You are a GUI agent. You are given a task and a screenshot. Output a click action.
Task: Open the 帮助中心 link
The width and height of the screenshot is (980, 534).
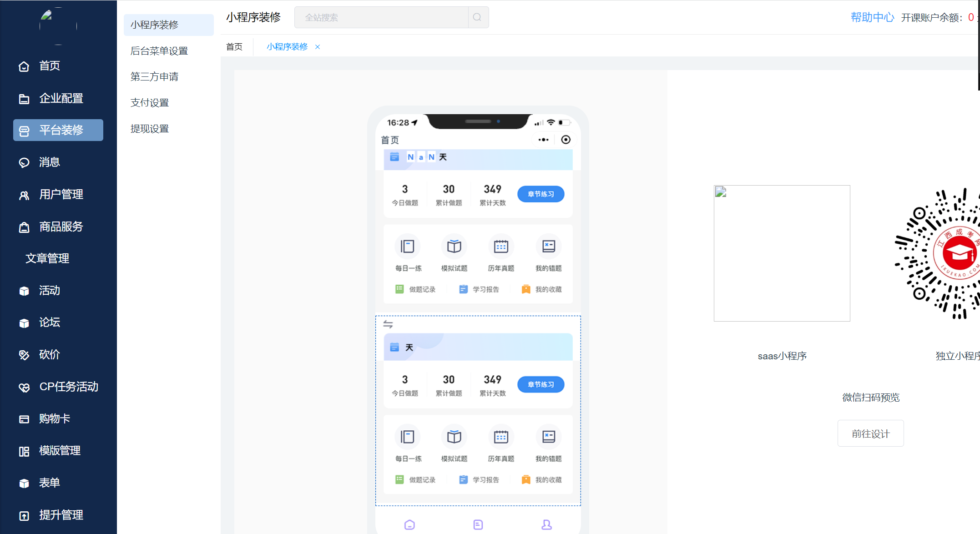pos(872,17)
